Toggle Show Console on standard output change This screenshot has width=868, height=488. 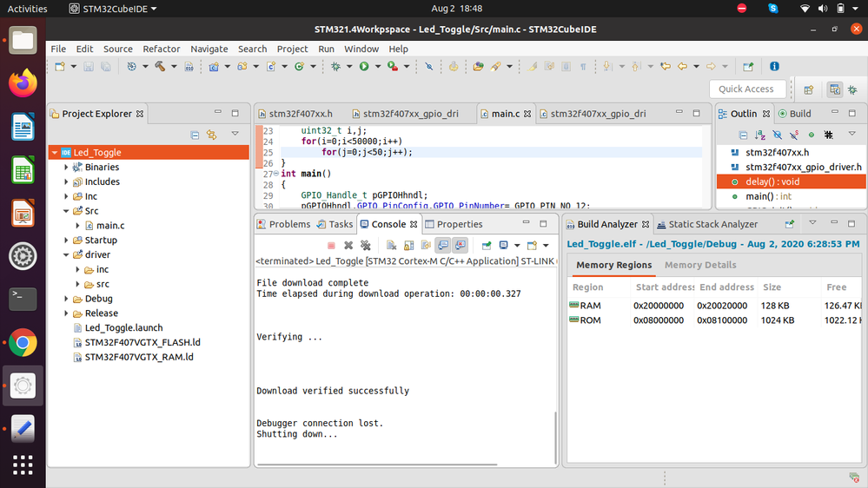coord(443,245)
